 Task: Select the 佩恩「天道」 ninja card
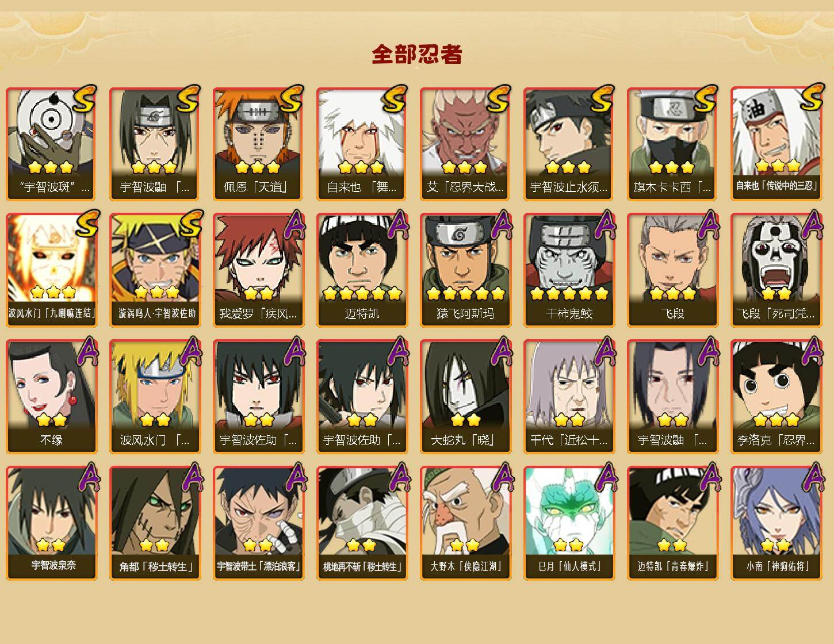(x=258, y=144)
